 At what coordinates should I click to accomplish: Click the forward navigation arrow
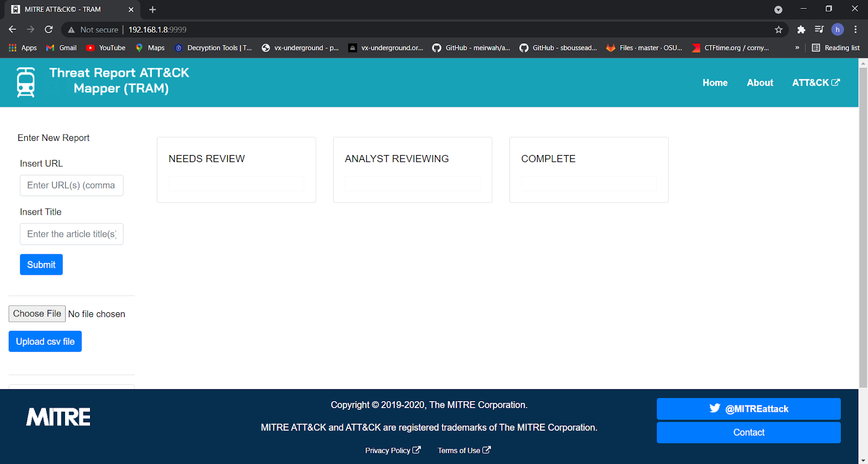(30, 29)
